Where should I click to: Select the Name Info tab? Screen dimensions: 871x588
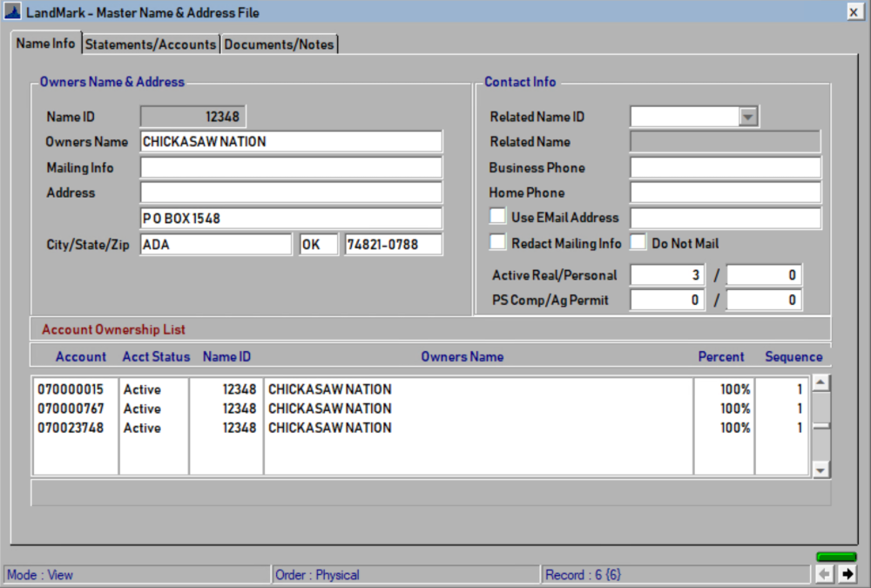pyautogui.click(x=45, y=43)
